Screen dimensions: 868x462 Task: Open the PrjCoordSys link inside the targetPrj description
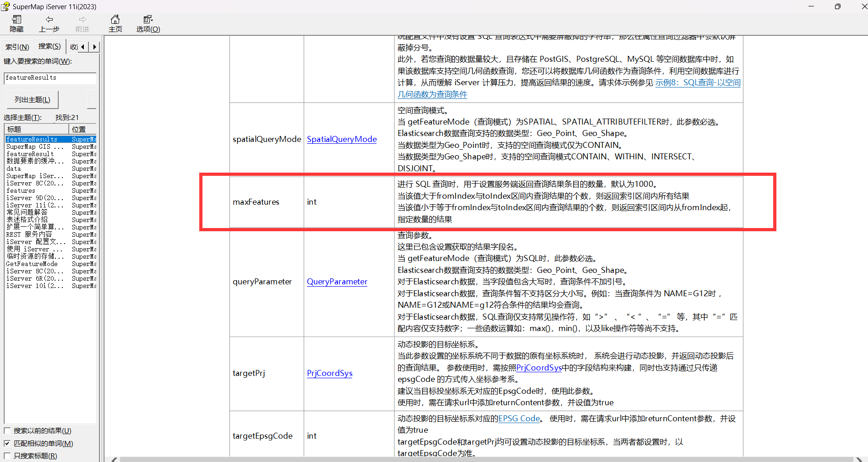[x=539, y=368]
